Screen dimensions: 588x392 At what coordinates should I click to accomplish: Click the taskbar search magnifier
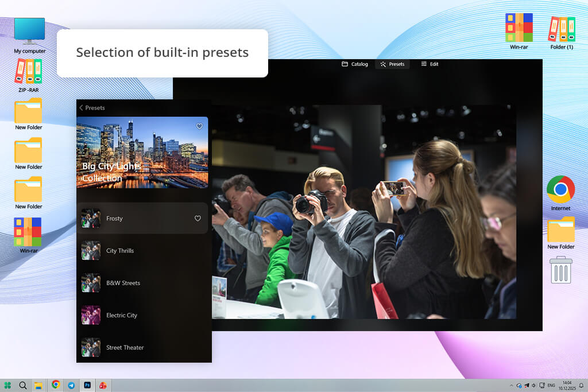click(x=23, y=385)
